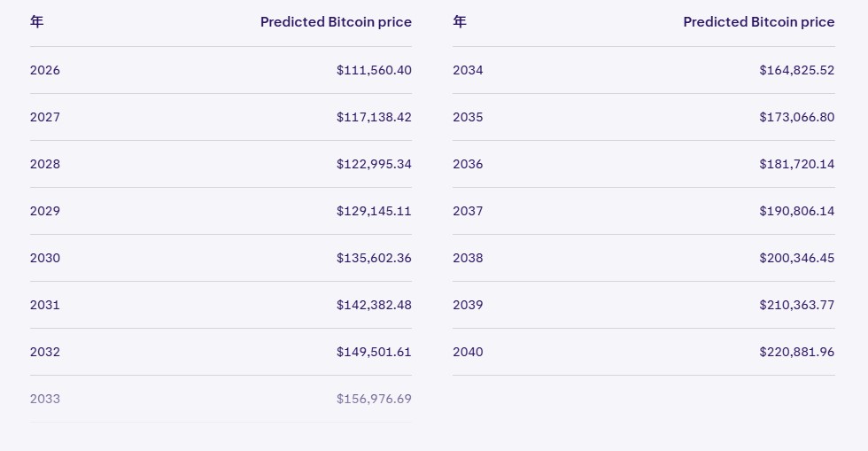Click the 2031 year cell

tap(45, 305)
